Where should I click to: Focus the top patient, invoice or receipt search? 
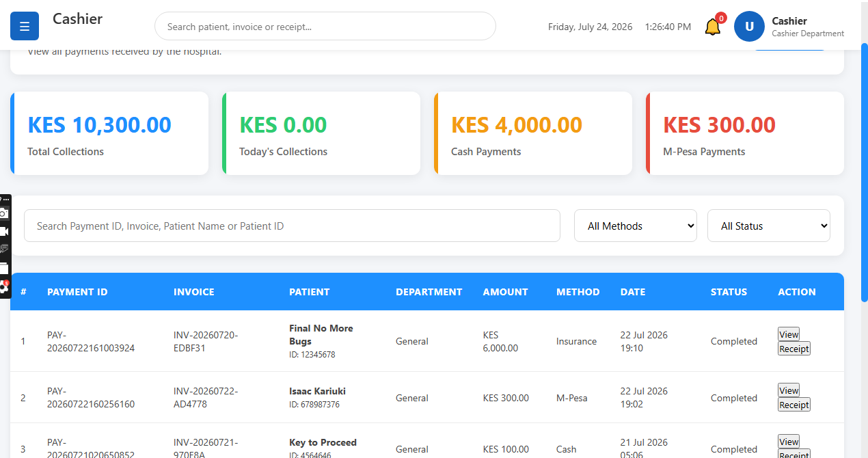pyautogui.click(x=325, y=27)
